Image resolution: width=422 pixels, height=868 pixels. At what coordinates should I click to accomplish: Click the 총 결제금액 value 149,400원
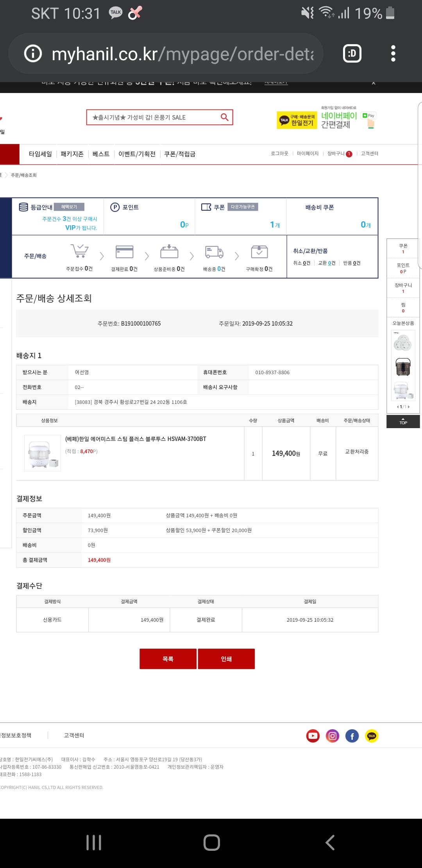point(99,560)
